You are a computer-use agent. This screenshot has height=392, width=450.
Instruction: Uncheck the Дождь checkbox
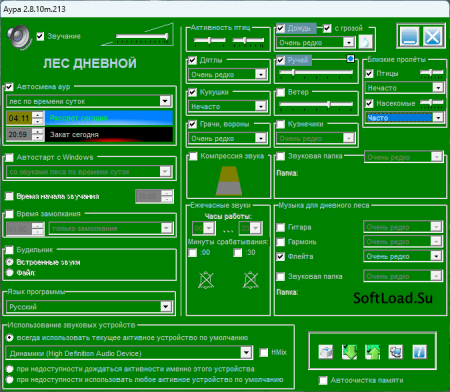pyautogui.click(x=281, y=28)
